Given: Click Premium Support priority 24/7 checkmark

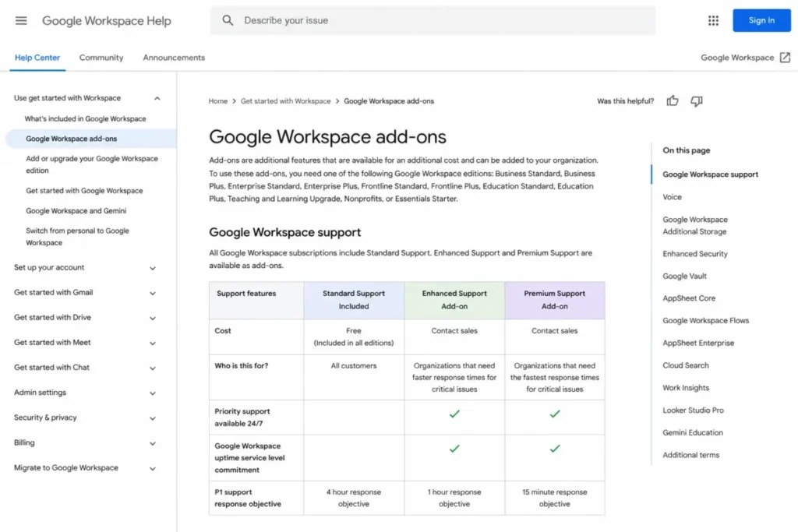Looking at the screenshot, I should [554, 414].
